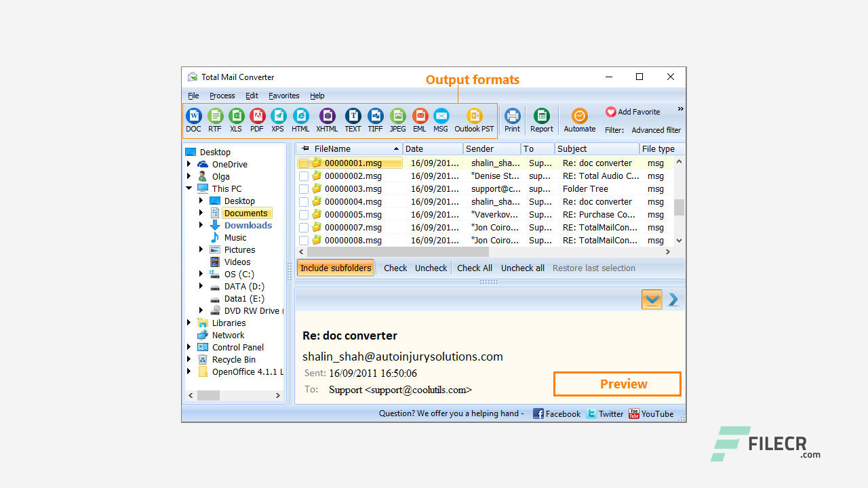Click orange down-arrow preview button
The width and height of the screenshot is (868, 488).
(652, 300)
